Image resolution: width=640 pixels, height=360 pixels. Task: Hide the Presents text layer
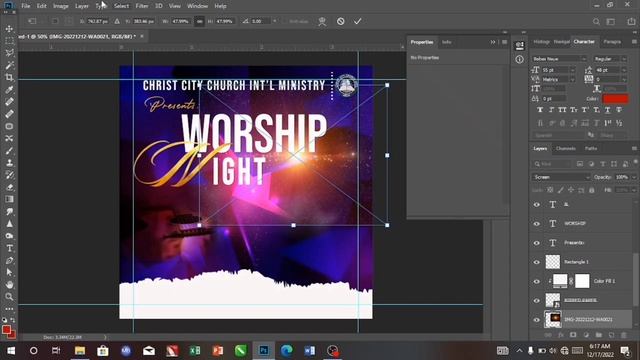[x=537, y=243]
